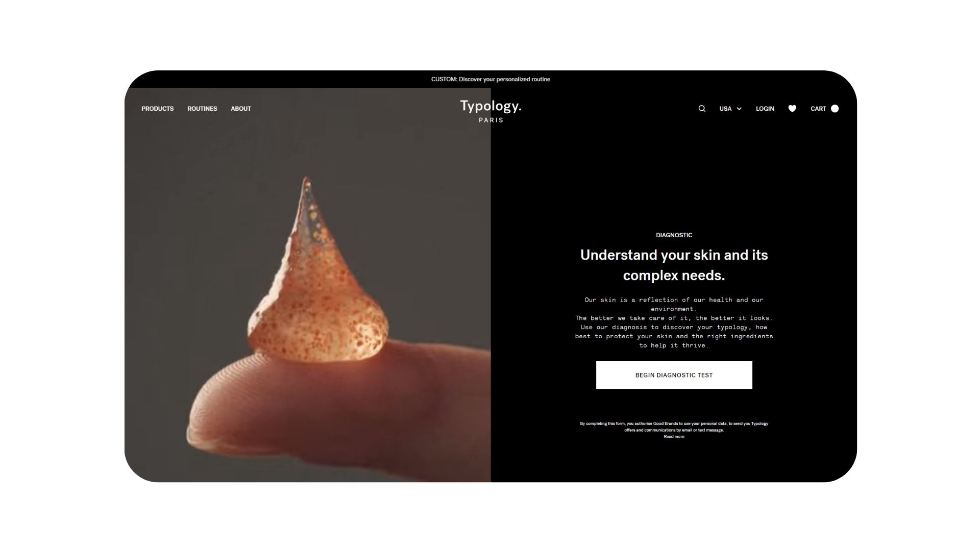Open the PRODUCTS menu
The image size is (980, 551).
(x=157, y=109)
